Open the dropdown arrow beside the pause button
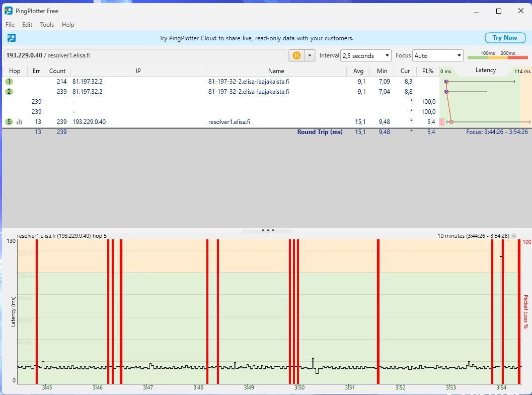The width and height of the screenshot is (532, 395). [310, 55]
